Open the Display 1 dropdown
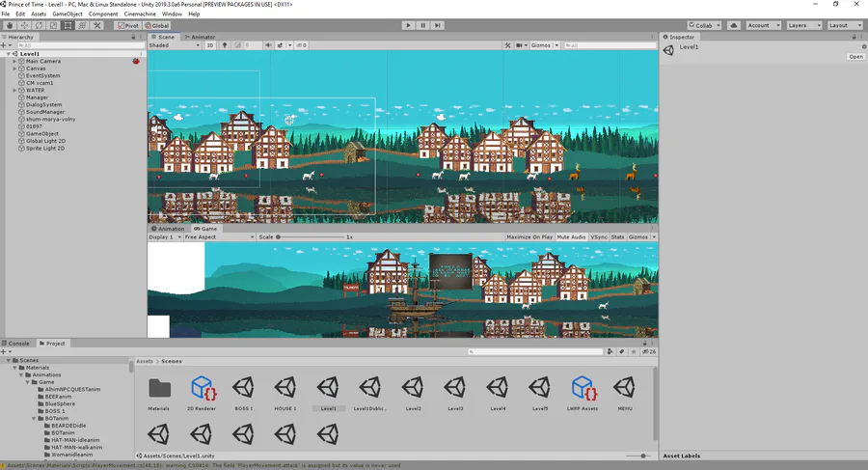Viewport: 868px width, 470px height. (x=165, y=237)
